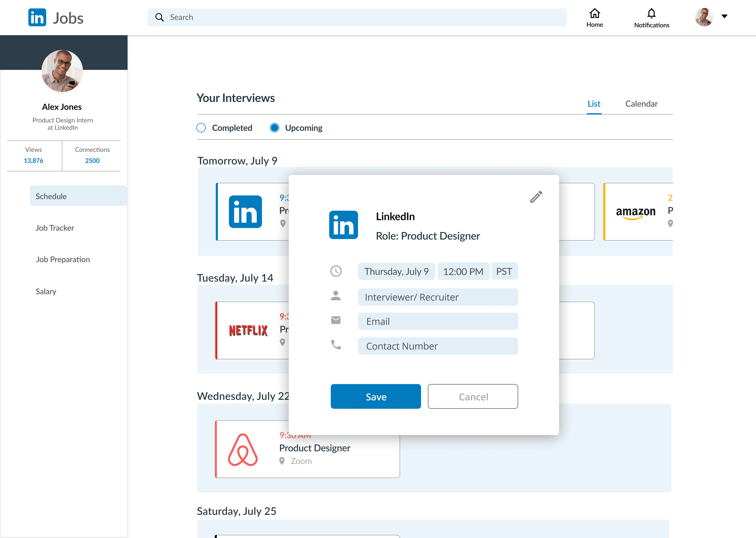Viewport: 756px width, 538px height.
Task: Select the Upcoming radio button
Action: 274,128
